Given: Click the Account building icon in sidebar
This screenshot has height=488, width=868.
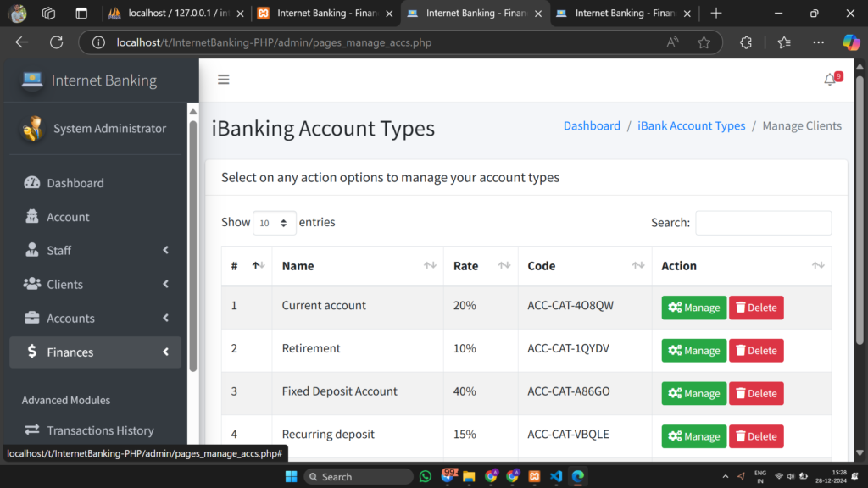Looking at the screenshot, I should [x=31, y=216].
